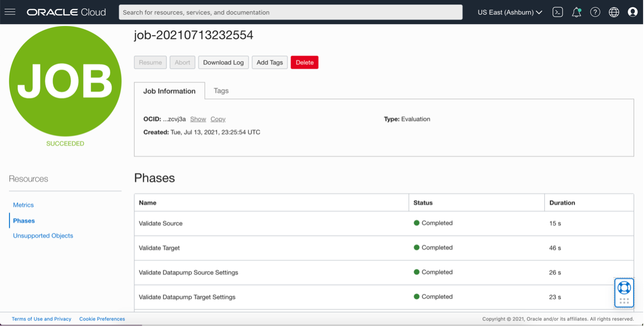Screen dimensions: 644x327
Task: Click the Oracle Cloud logo
Action: coord(66,12)
